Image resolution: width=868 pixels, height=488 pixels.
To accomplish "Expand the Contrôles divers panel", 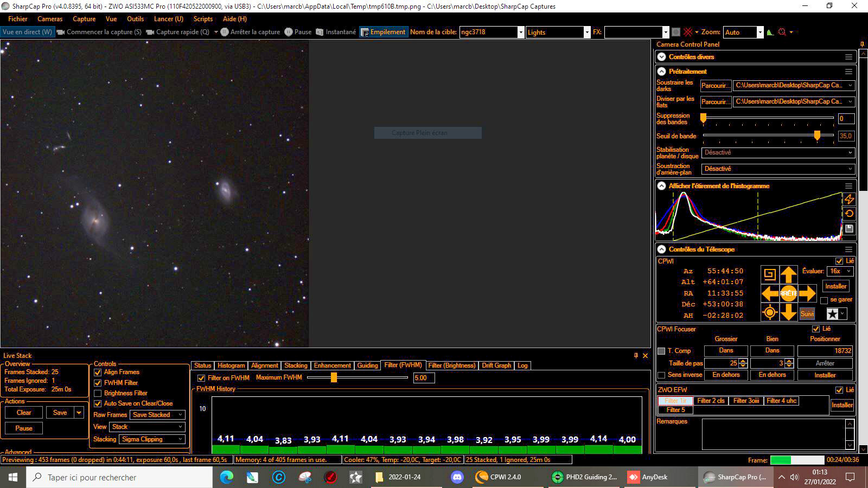I will [661, 57].
